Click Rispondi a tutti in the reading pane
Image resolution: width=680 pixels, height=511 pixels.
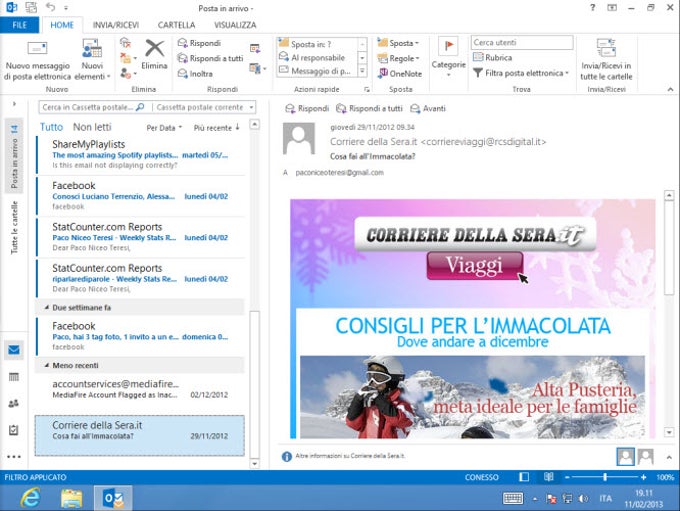[369, 108]
